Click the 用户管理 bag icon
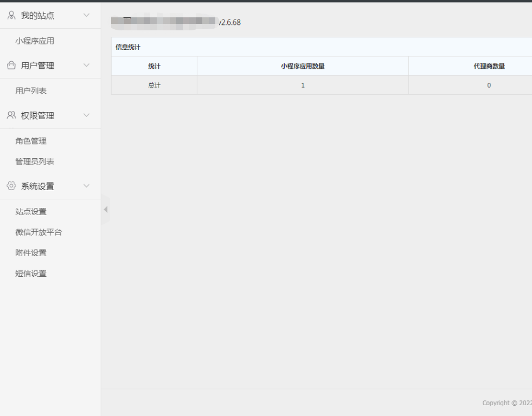Image resolution: width=532 pixels, height=416 pixels. point(11,65)
